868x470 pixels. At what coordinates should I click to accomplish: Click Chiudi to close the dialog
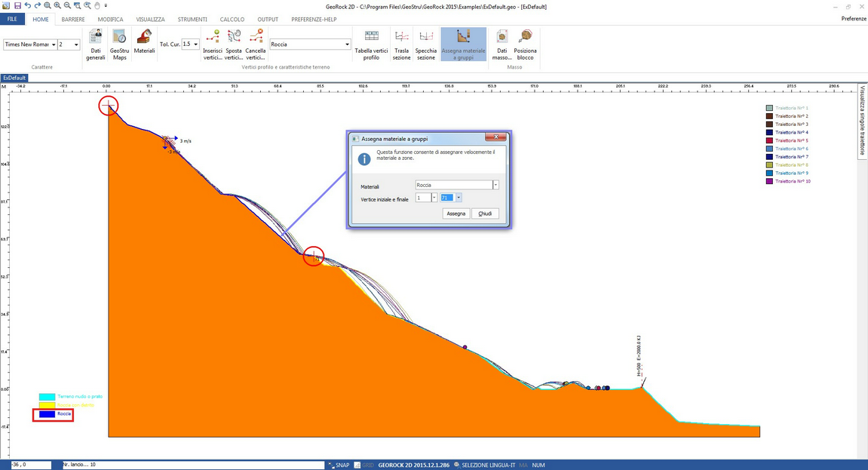point(485,214)
